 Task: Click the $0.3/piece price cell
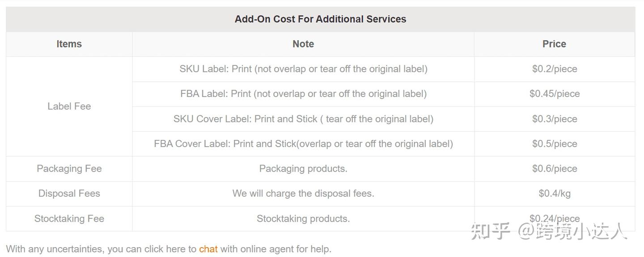[554, 119]
